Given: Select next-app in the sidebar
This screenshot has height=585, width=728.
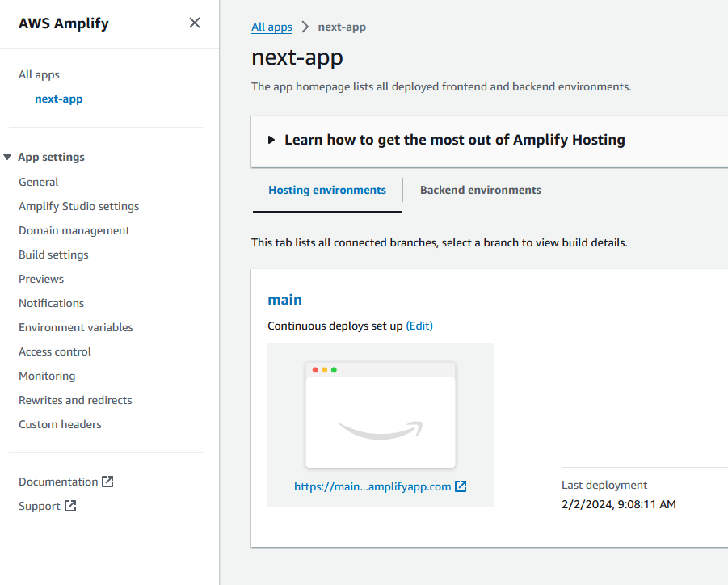Looking at the screenshot, I should click(x=57, y=99).
